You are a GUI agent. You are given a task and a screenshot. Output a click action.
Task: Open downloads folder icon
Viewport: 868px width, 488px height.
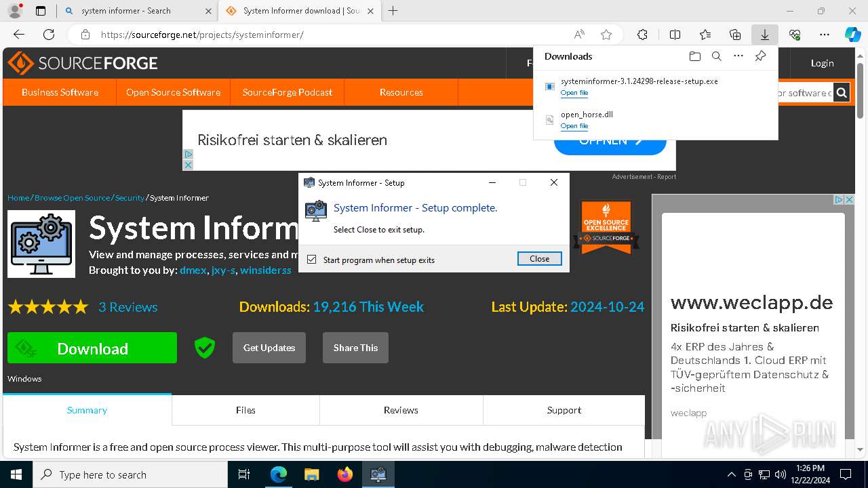click(695, 56)
